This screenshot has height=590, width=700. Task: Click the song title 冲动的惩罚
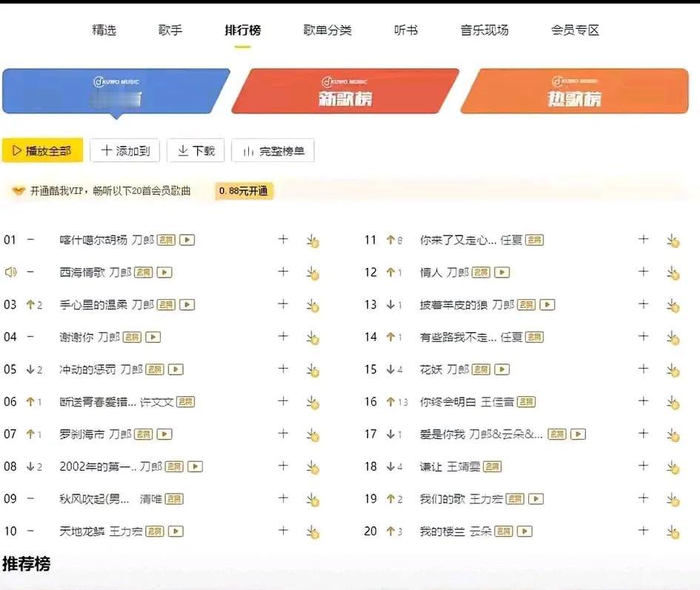pos(87,369)
